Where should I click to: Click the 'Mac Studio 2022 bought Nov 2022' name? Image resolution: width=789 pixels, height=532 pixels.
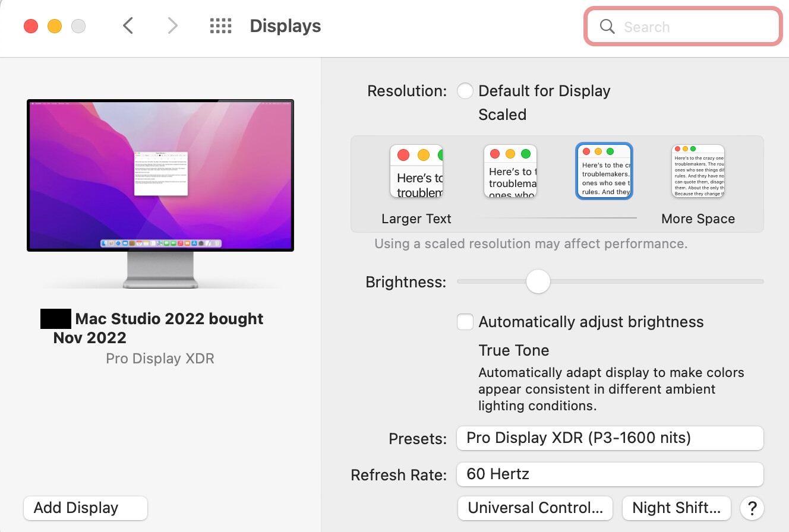(x=158, y=328)
